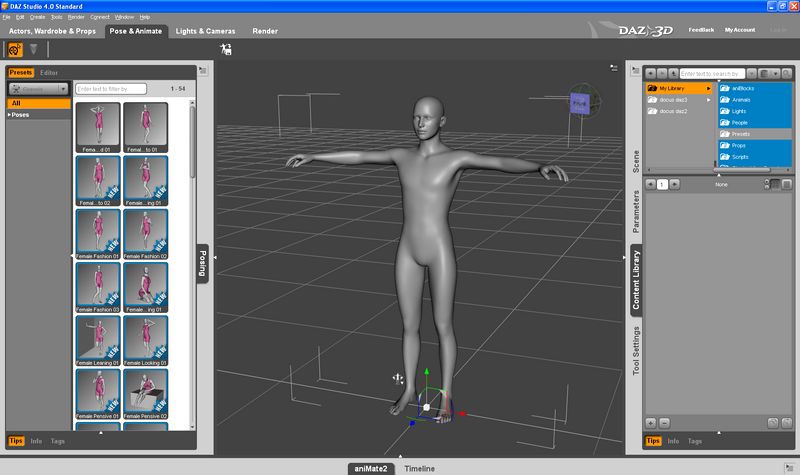Open the Window menu
This screenshot has height=475, width=800.
coord(124,17)
